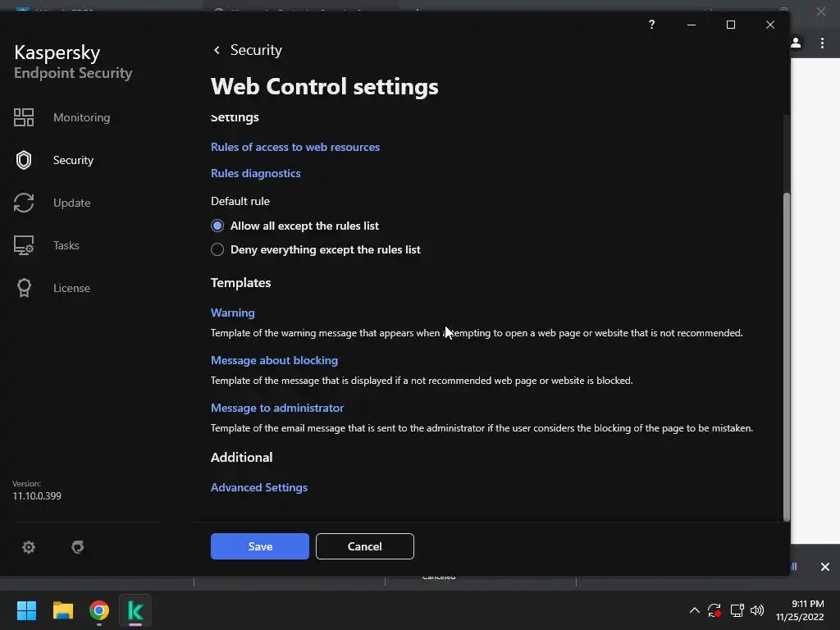Image resolution: width=840 pixels, height=630 pixels.
Task: Click the Update arrows icon
Action: [24, 203]
